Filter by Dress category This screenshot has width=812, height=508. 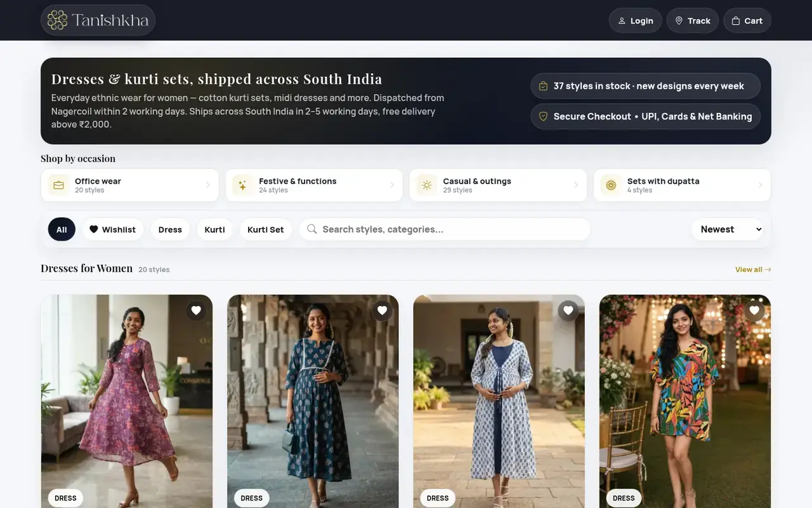170,229
